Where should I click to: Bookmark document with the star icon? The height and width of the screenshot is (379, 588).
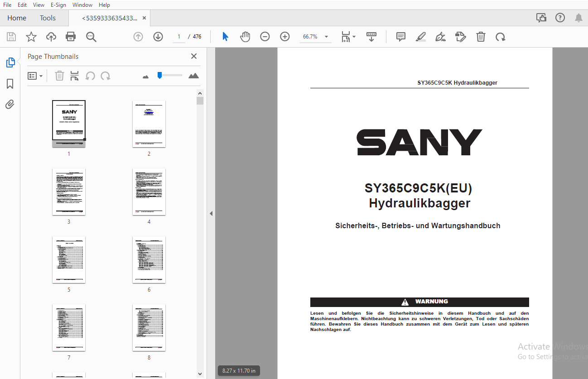click(x=31, y=37)
